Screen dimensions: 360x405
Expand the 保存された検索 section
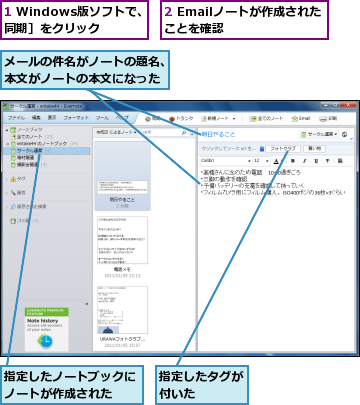tap(7, 207)
